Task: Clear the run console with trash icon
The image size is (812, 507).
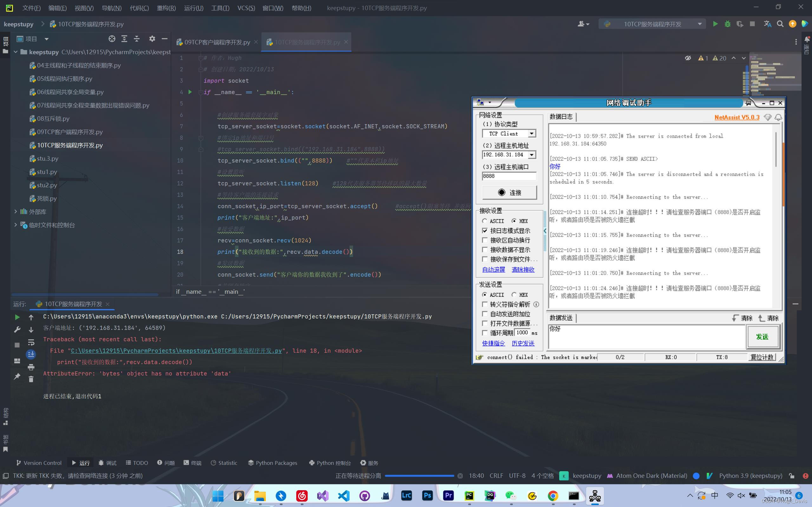Action: tap(31, 379)
